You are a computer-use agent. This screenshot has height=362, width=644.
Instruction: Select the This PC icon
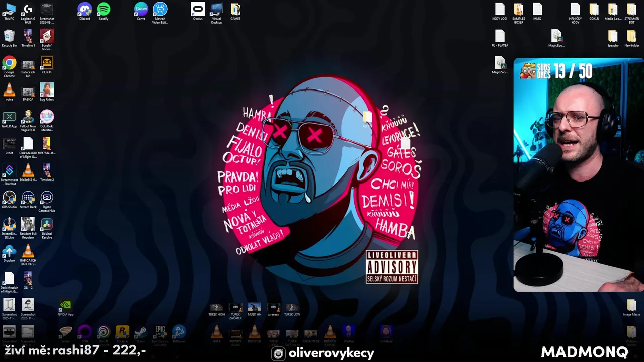click(x=9, y=11)
